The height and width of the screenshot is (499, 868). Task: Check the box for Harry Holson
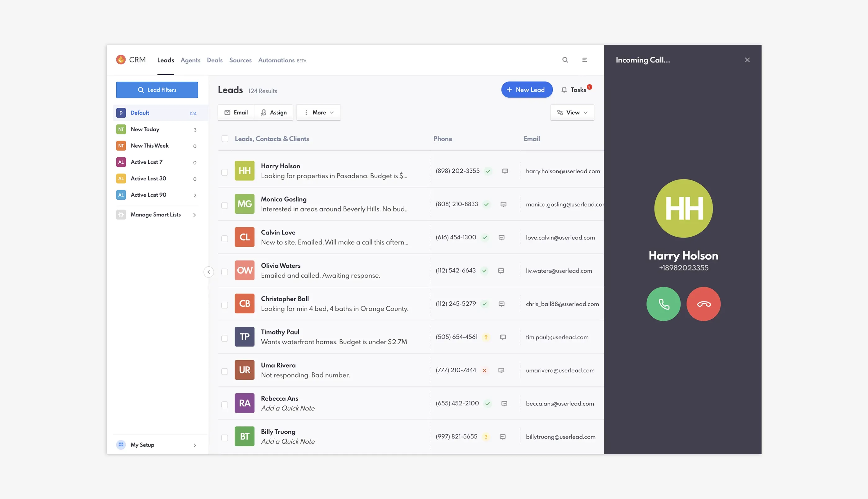[225, 172]
